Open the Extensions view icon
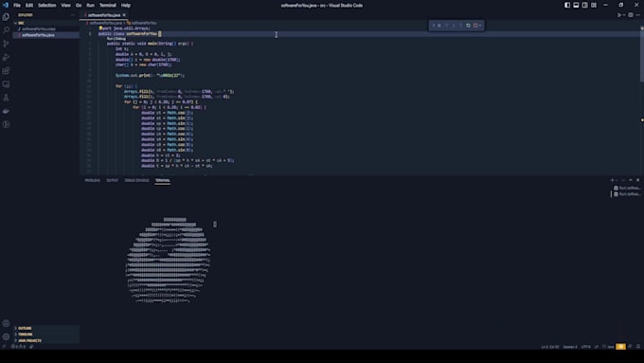Screen dimensions: 644x363 click(7, 71)
